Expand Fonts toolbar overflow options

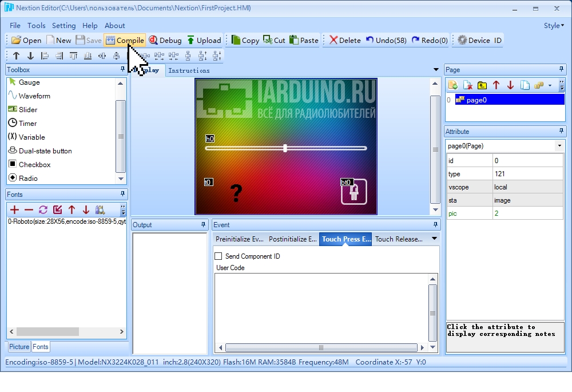(x=123, y=209)
